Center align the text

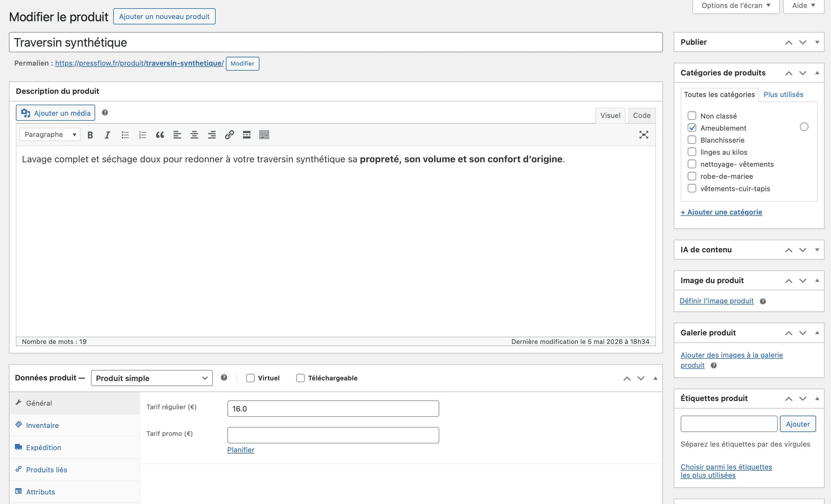tap(194, 135)
